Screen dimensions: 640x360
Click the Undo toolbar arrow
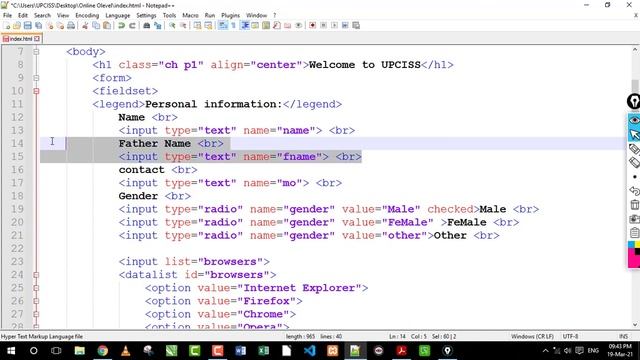click(121, 25)
